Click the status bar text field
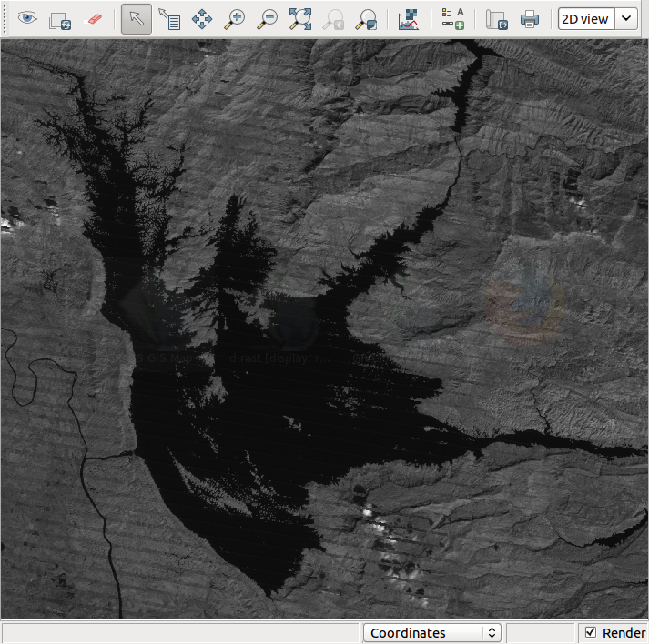The image size is (649, 644). 181,633
